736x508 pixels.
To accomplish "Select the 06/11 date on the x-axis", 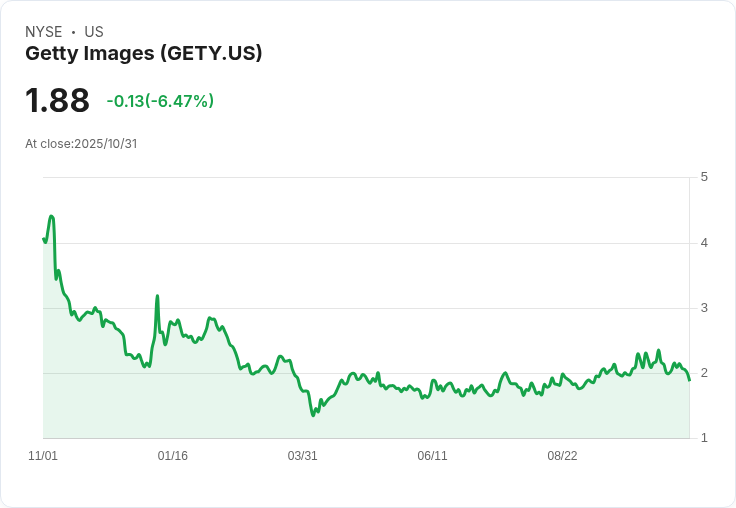I will click(432, 456).
